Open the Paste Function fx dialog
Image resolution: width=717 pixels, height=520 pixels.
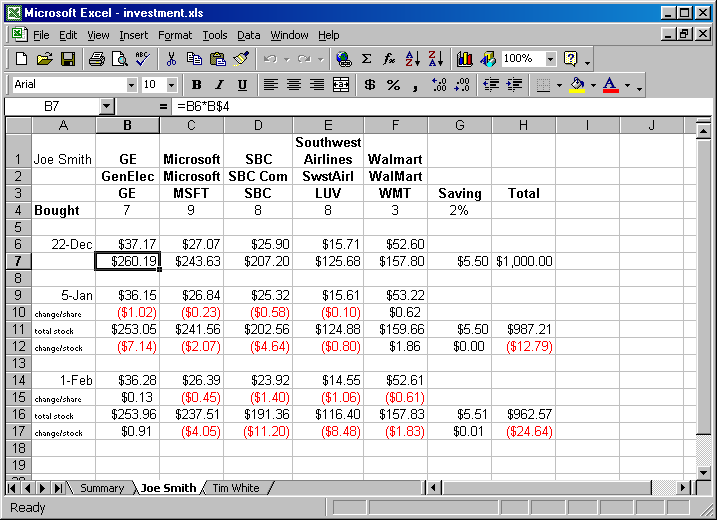[x=389, y=59]
